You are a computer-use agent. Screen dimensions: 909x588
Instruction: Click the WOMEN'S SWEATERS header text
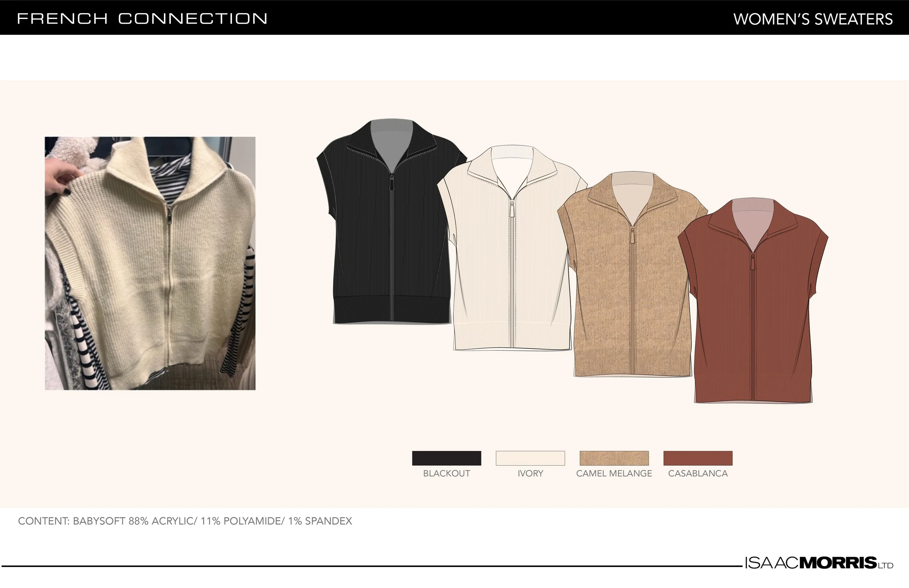pyautogui.click(x=813, y=19)
